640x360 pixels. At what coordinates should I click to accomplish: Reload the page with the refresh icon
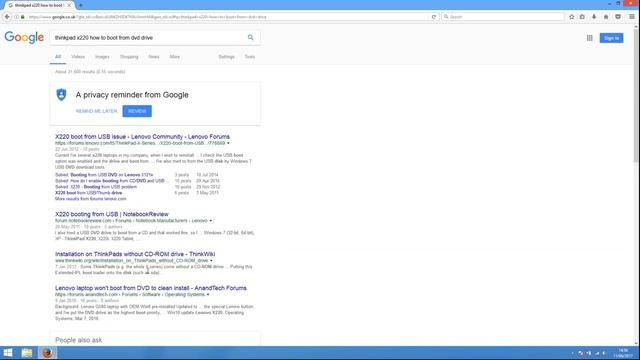click(433, 17)
